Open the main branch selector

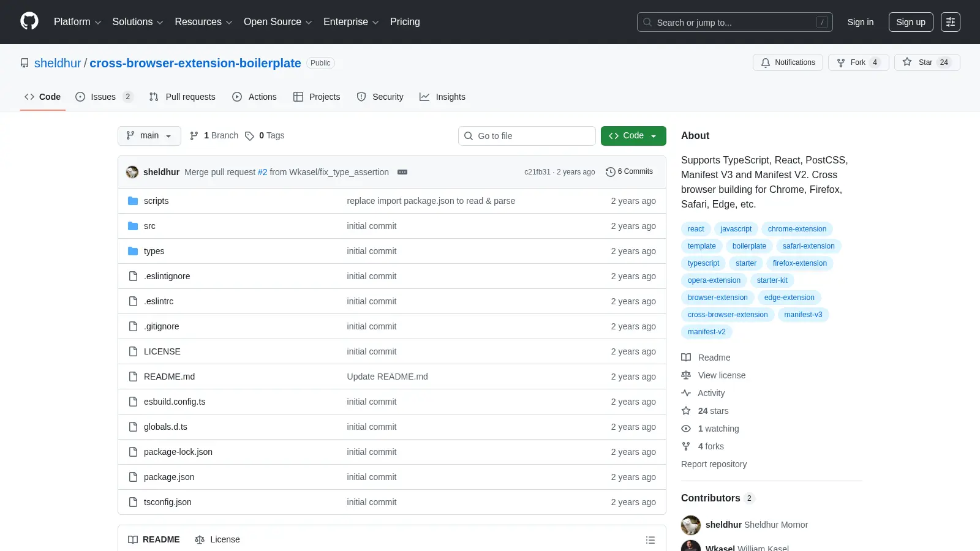[x=149, y=136]
